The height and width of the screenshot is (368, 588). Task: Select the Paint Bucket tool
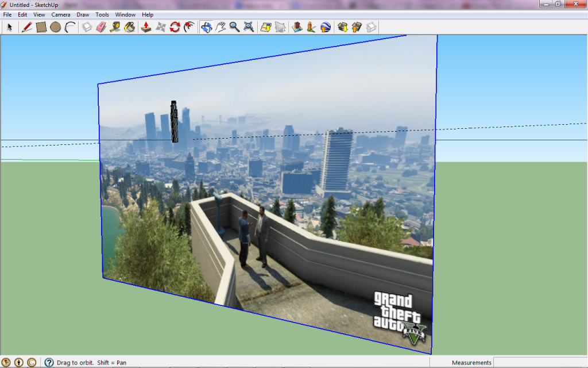click(130, 26)
